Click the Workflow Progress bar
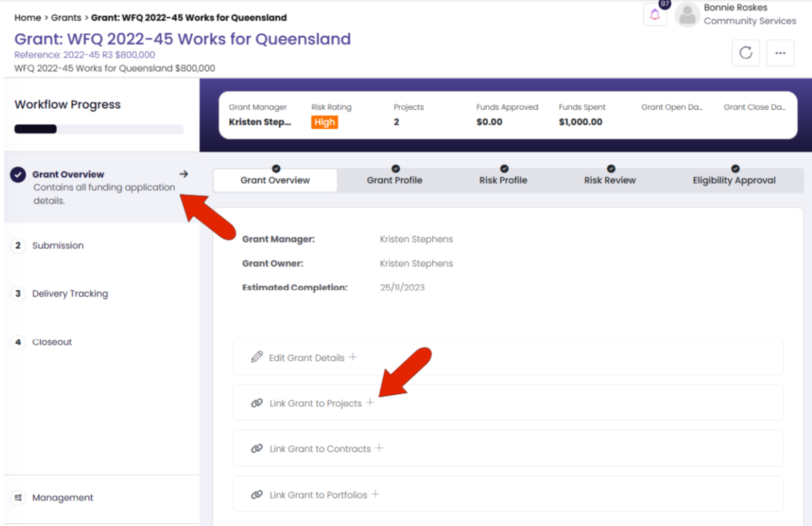This screenshot has width=812, height=526. coord(99,129)
